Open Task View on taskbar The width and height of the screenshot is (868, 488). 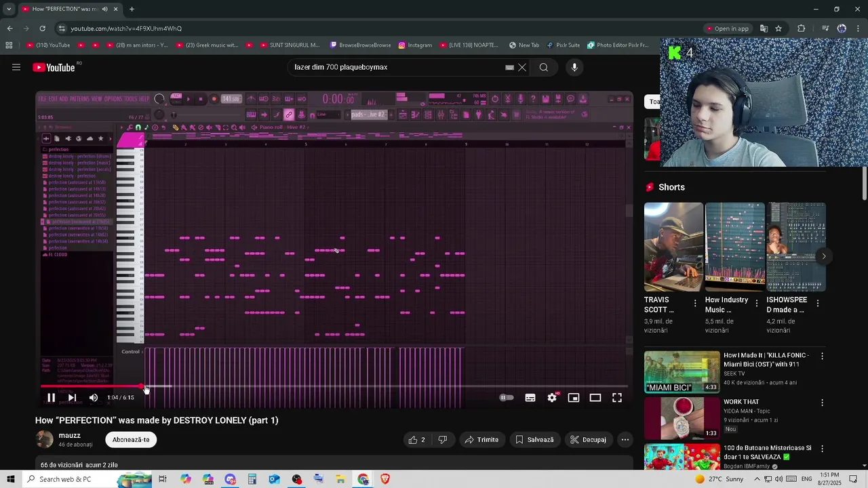163,479
